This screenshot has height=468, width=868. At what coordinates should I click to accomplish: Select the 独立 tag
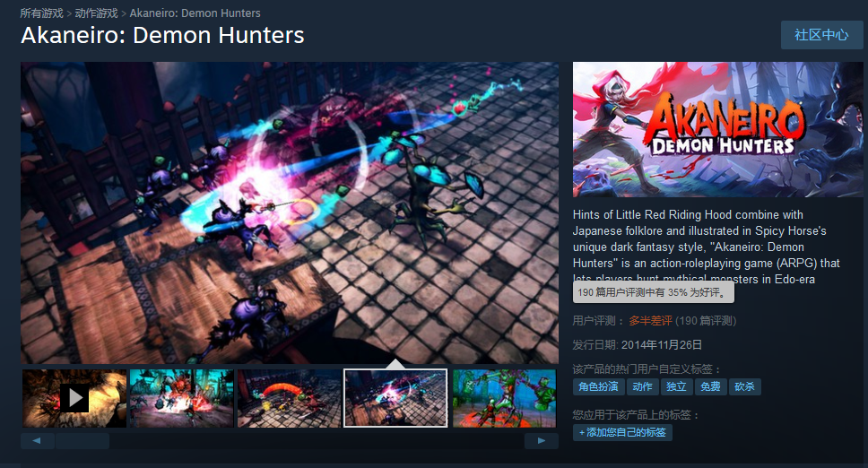[676, 386]
